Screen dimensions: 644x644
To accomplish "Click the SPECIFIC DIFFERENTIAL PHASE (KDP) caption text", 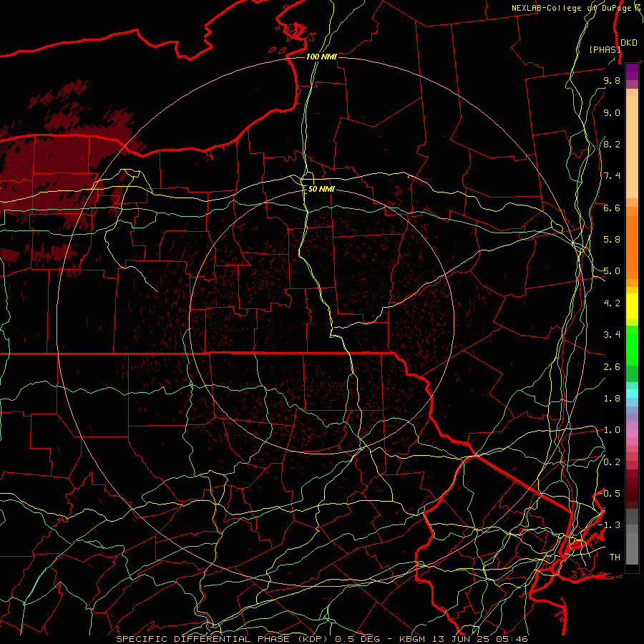I will tap(224, 639).
